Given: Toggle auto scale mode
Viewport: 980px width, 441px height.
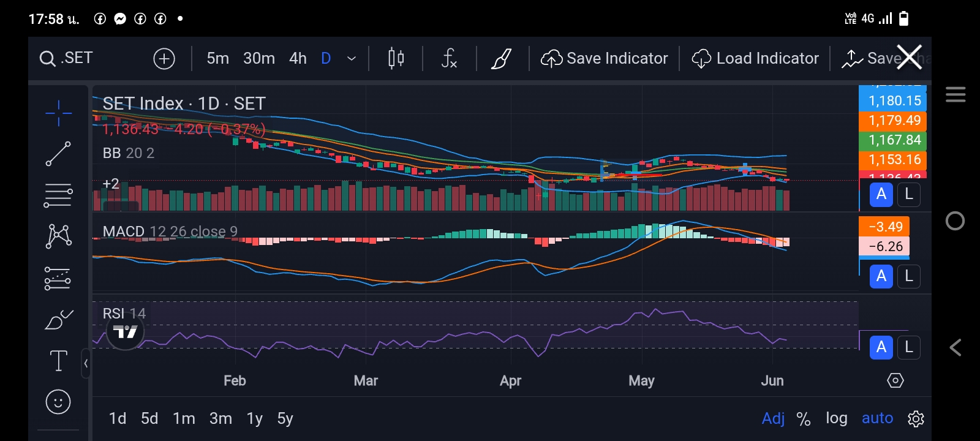Looking at the screenshot, I should [877, 418].
